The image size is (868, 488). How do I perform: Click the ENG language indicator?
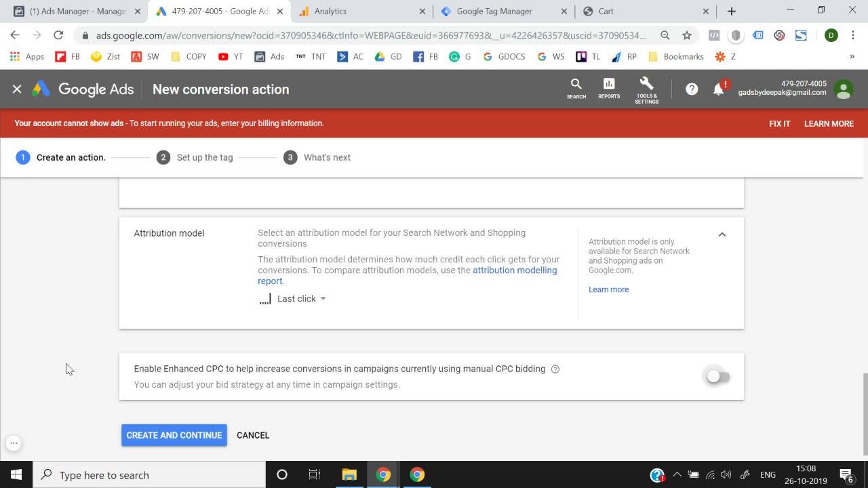[x=768, y=475]
